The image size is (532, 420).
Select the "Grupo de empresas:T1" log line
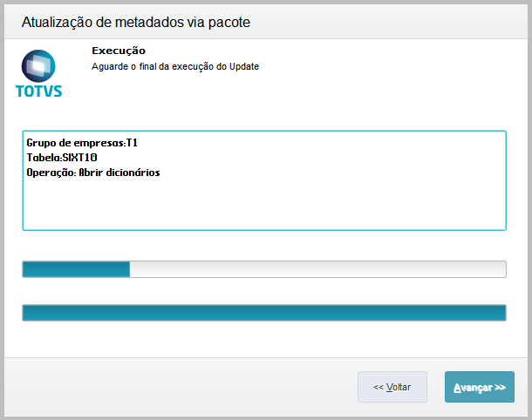(x=84, y=142)
